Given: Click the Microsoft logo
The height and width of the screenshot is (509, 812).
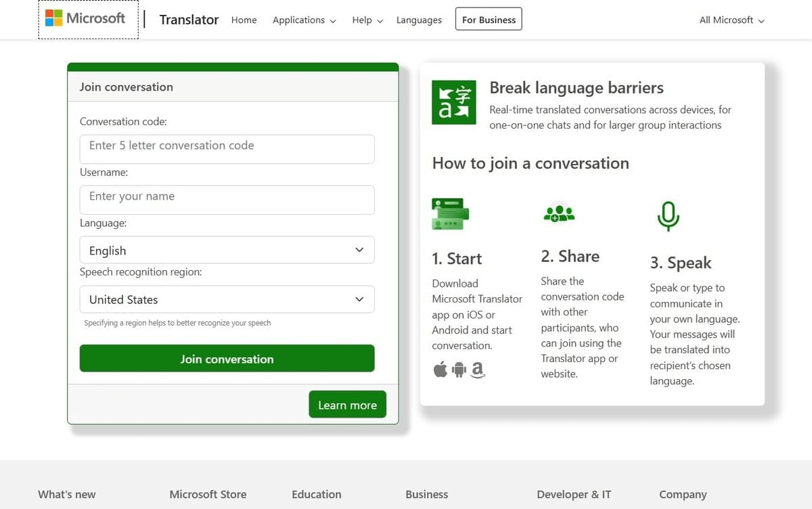Looking at the screenshot, I should click(x=85, y=18).
